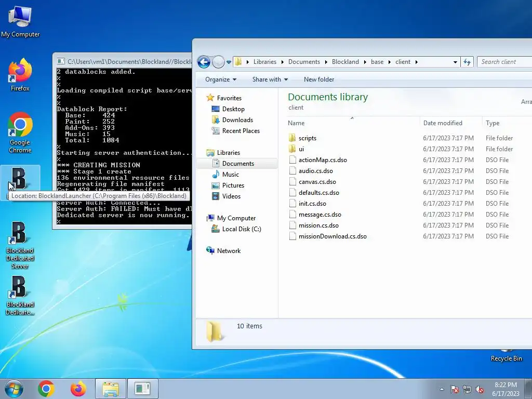Select Documents library in navigation pane

click(x=238, y=164)
